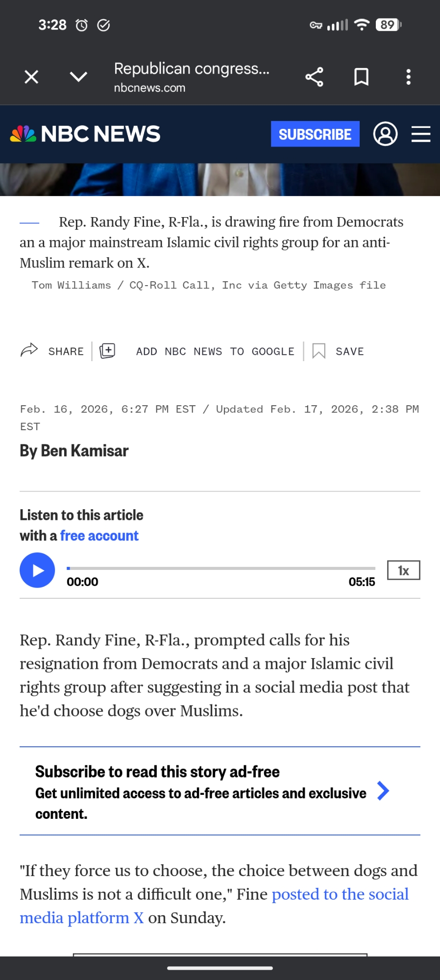Open the social media platform X post link
Viewport: 440px width, 980px height.
click(x=340, y=894)
